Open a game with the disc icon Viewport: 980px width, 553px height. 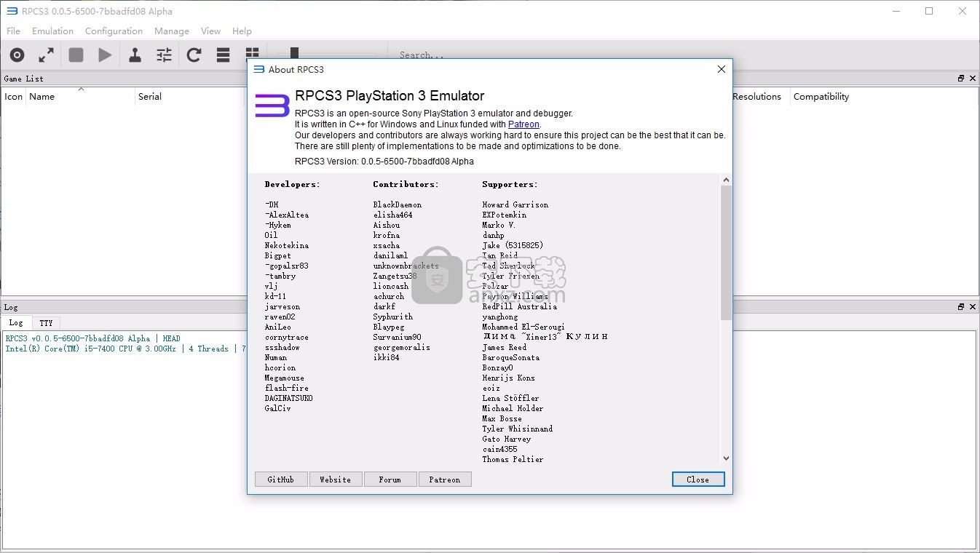click(17, 55)
